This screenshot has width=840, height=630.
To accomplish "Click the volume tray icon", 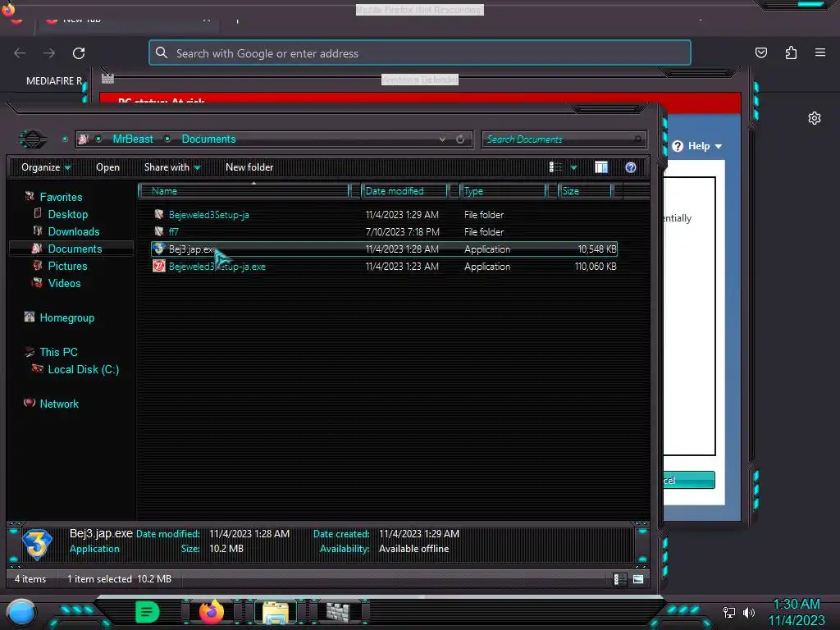I will pyautogui.click(x=749, y=612).
